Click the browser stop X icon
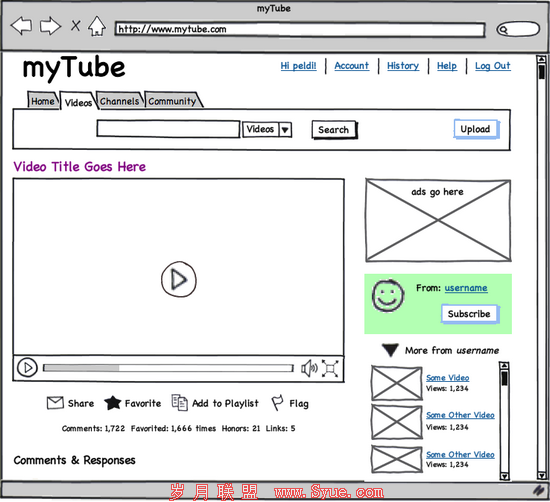This screenshot has height=502, width=550. coord(75,26)
